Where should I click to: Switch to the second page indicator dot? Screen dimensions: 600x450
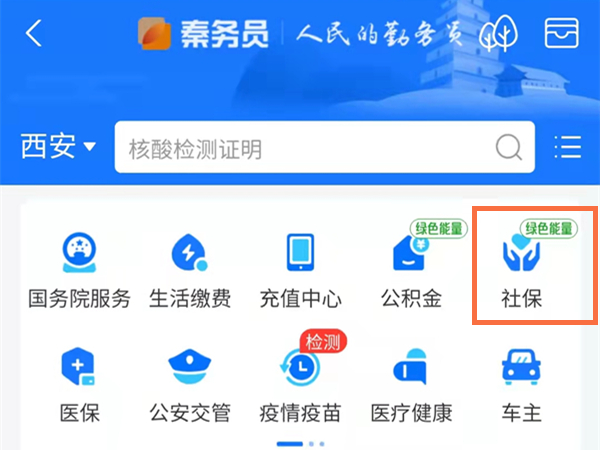pyautogui.click(x=311, y=444)
